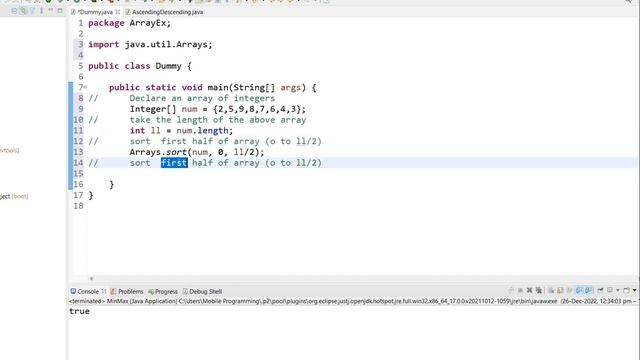
Task: Toggle console scroll lock
Action: click(560, 290)
